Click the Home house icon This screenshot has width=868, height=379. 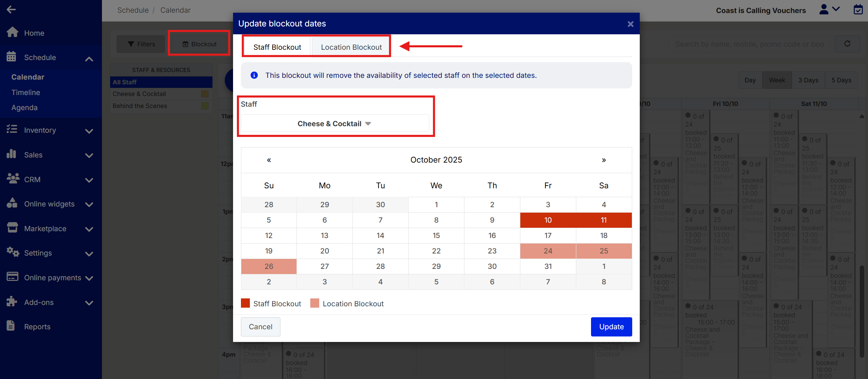coord(12,32)
